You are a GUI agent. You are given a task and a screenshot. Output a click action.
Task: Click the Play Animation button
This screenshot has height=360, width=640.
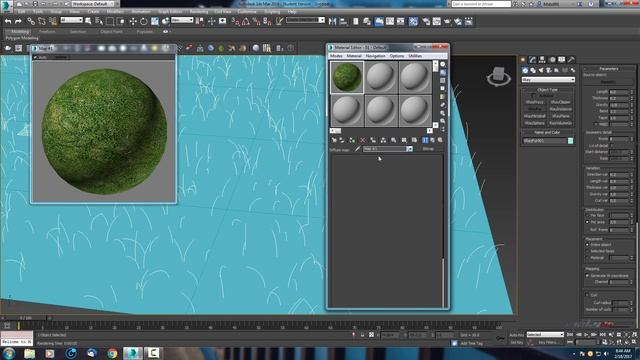pos(586,335)
